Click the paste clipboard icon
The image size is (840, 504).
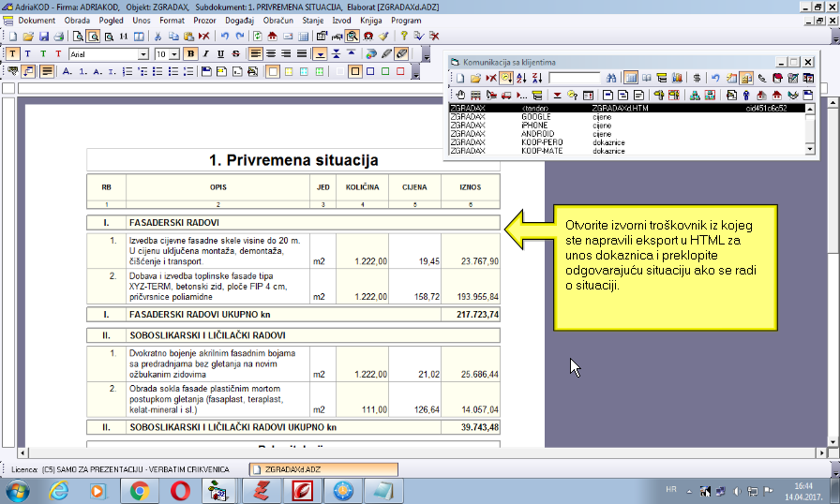[188, 37]
